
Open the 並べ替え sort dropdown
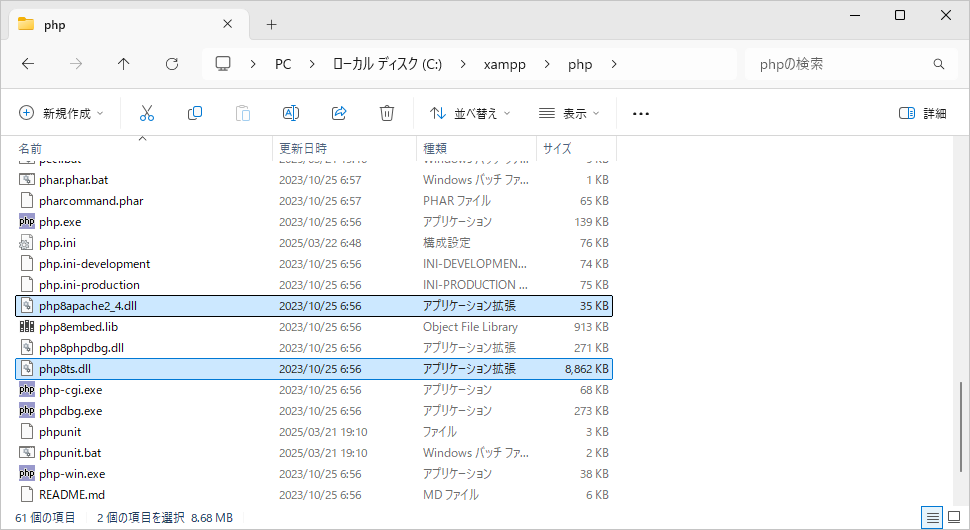[x=471, y=113]
